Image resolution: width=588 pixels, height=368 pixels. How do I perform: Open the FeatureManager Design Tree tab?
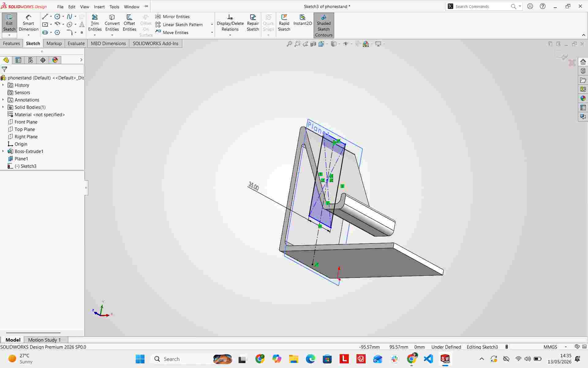pos(6,60)
